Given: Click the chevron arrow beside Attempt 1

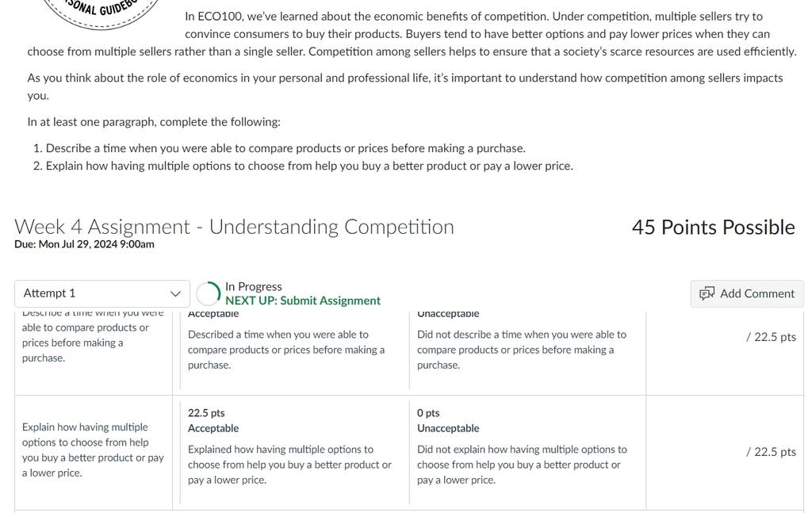Looking at the screenshot, I should coord(175,293).
